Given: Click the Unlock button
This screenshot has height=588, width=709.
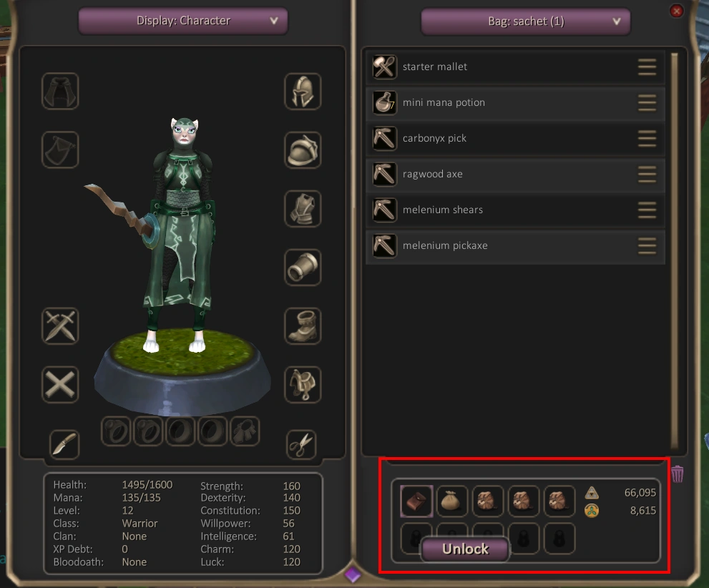Looking at the screenshot, I should pyautogui.click(x=465, y=549).
